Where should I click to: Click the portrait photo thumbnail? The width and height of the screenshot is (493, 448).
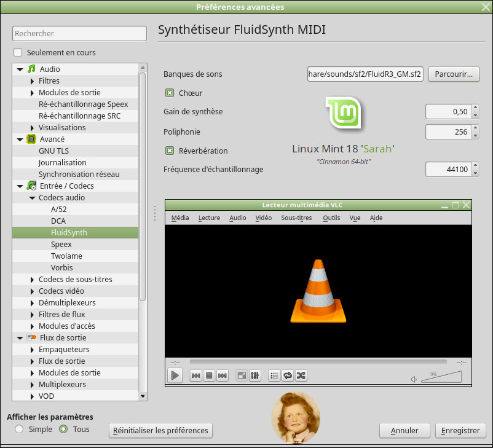pyautogui.click(x=296, y=417)
